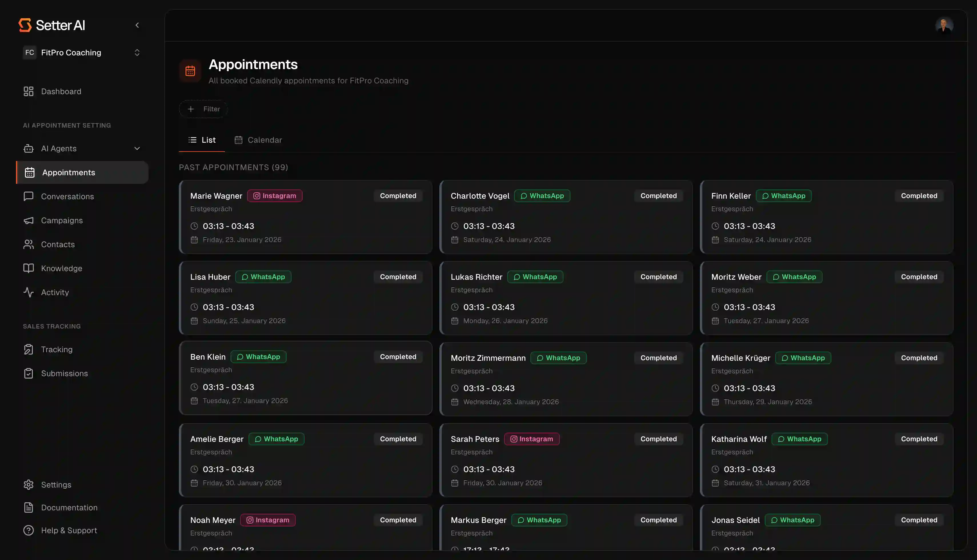Image resolution: width=977 pixels, height=560 pixels.
Task: Collapse the sidebar with chevron arrow
Action: click(137, 25)
